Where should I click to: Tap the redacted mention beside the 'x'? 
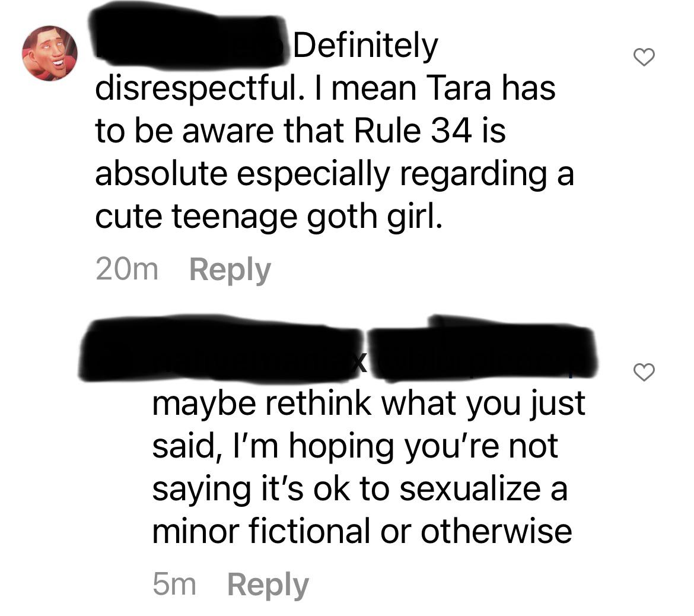click(x=482, y=349)
